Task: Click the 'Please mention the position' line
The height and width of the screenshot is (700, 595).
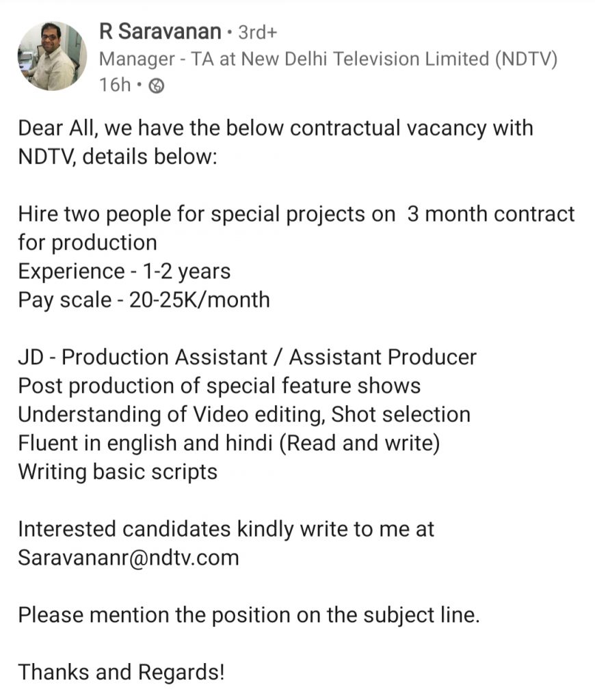Action: [x=249, y=615]
